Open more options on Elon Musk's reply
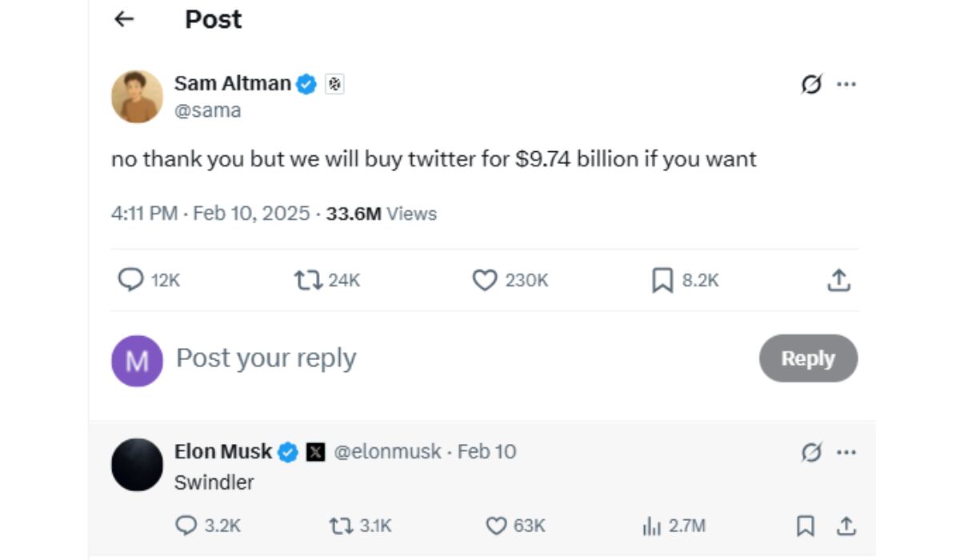The height and width of the screenshot is (560, 960). coord(845,451)
